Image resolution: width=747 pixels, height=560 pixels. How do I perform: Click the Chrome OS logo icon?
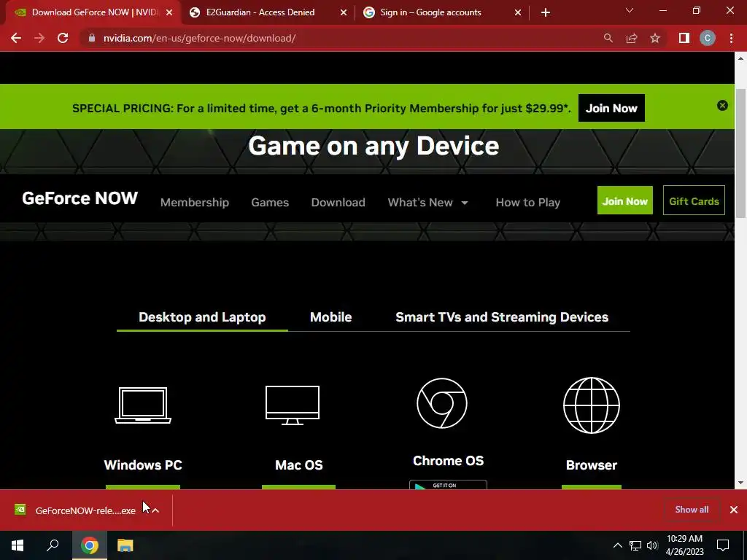pos(442,403)
